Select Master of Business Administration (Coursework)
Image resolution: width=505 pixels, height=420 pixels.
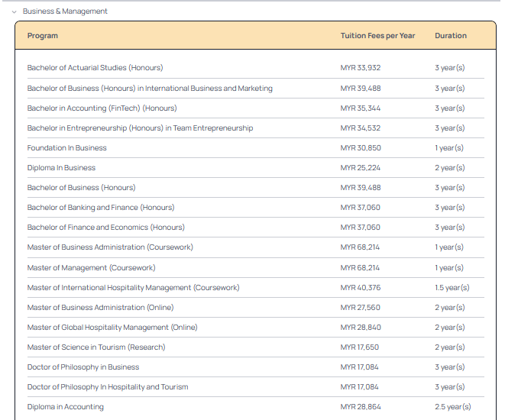(x=110, y=247)
